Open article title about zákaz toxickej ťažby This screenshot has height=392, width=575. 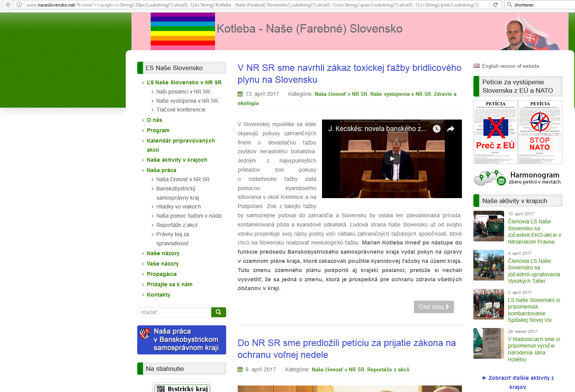pos(350,74)
